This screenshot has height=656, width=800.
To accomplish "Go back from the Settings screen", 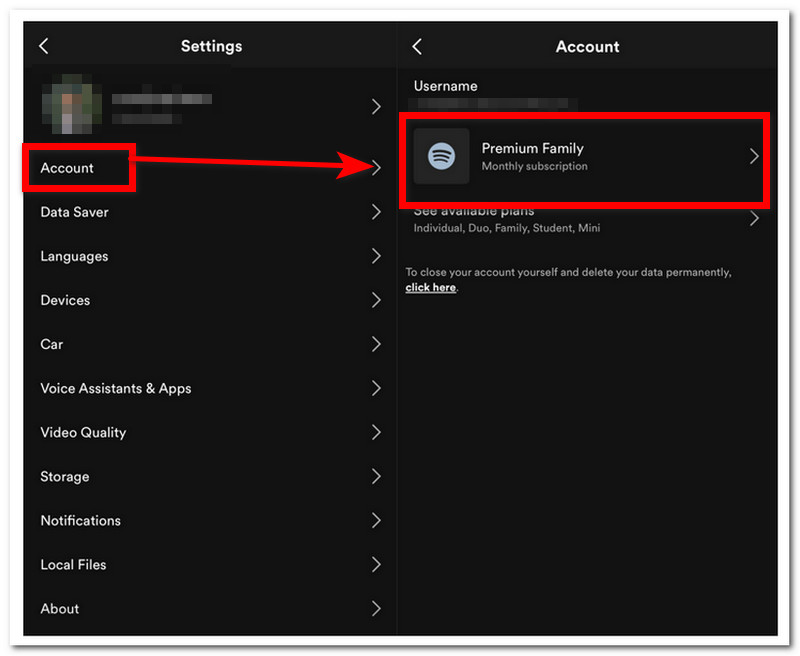I will pyautogui.click(x=44, y=47).
